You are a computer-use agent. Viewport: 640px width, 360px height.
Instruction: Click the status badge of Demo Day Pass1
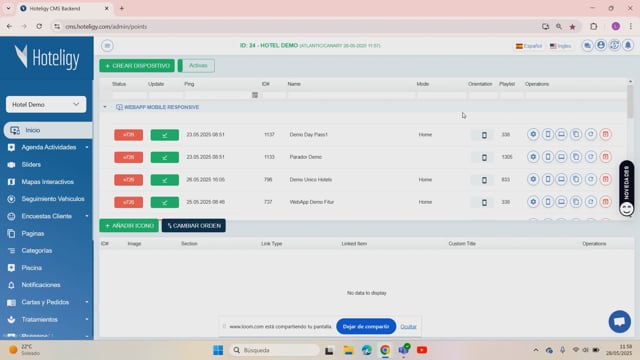129,135
